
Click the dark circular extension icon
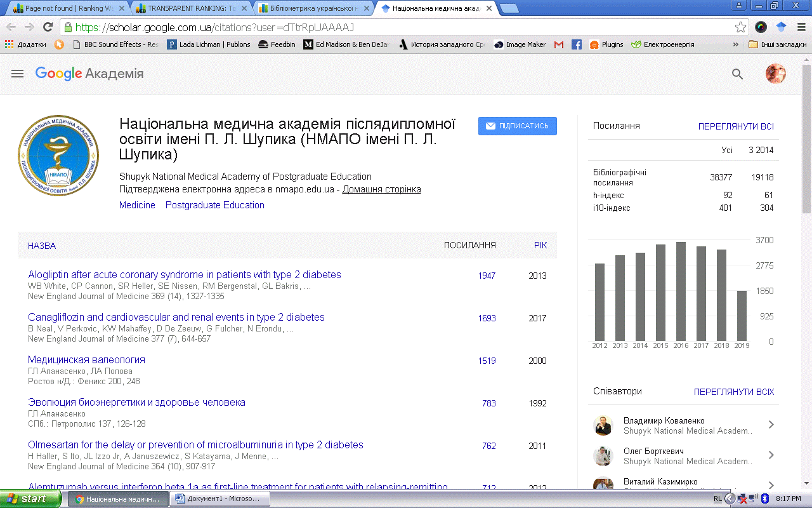click(x=761, y=27)
